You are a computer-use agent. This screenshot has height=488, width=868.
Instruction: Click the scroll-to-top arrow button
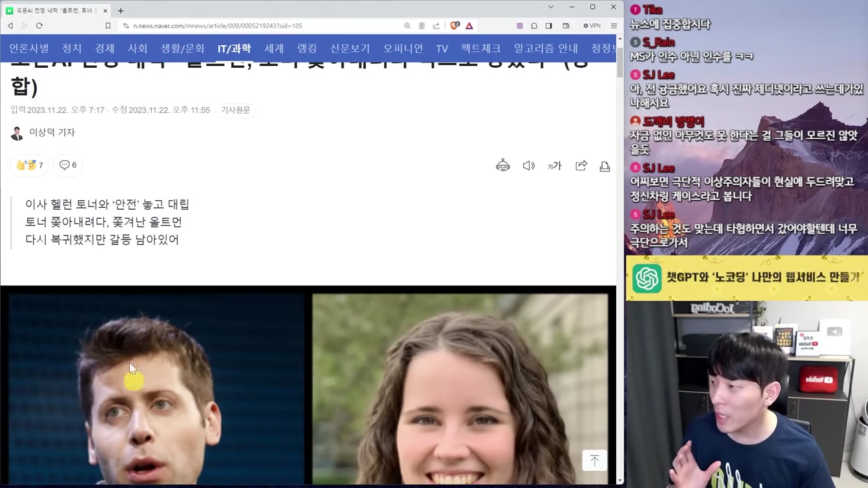[594, 460]
